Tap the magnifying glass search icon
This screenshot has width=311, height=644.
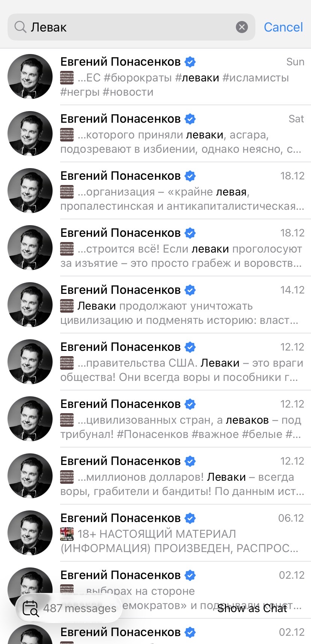tap(20, 27)
